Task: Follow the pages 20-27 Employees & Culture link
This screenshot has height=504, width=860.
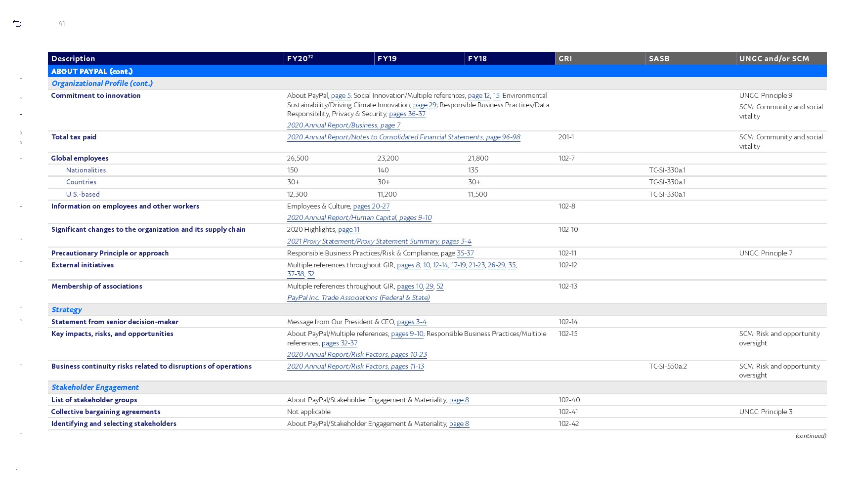Action: 371,207
